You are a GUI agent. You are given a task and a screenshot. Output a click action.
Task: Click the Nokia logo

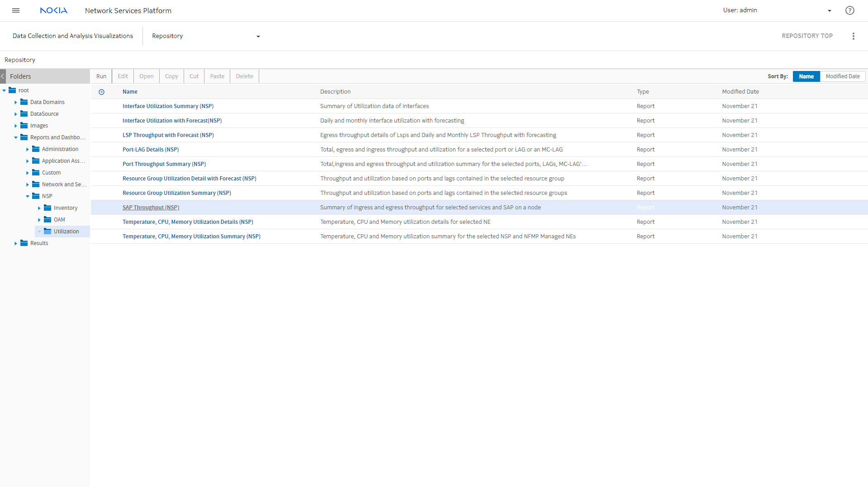coord(53,10)
